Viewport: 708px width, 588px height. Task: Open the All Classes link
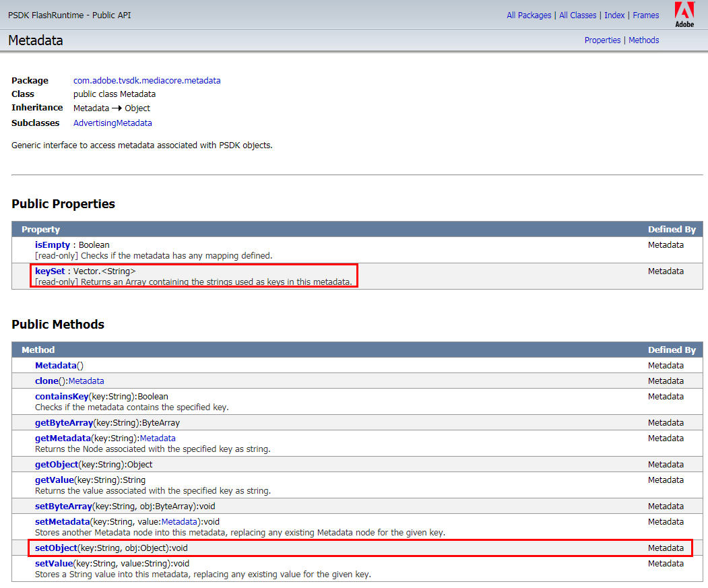[577, 15]
